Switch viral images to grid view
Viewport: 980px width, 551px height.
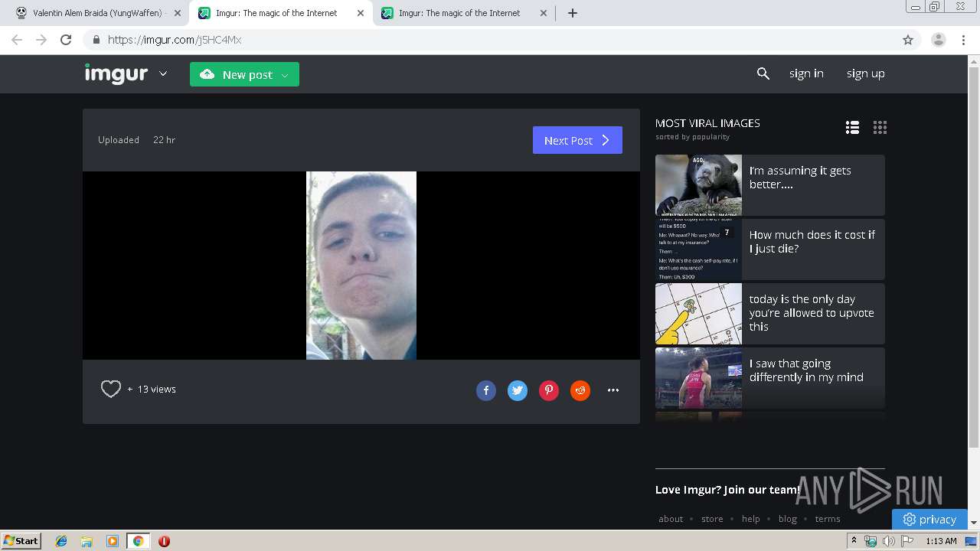880,128
